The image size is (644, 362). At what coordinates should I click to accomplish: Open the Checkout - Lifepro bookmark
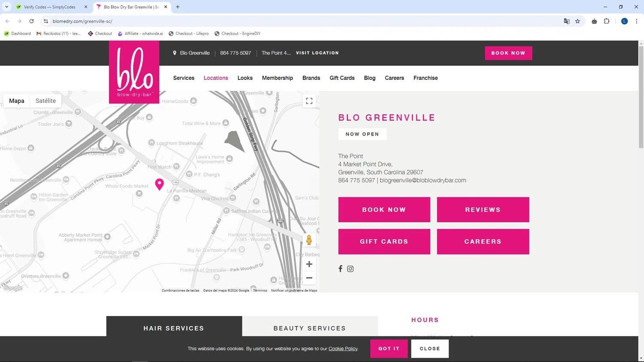coord(188,33)
